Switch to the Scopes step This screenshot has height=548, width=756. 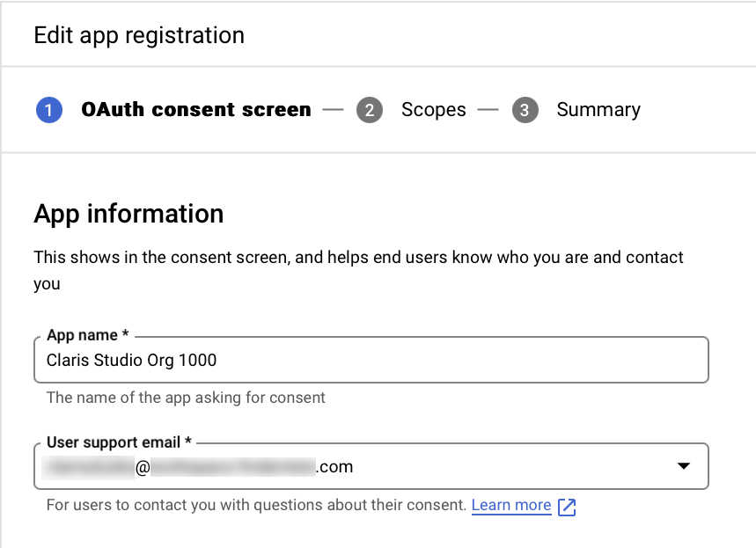click(x=433, y=109)
